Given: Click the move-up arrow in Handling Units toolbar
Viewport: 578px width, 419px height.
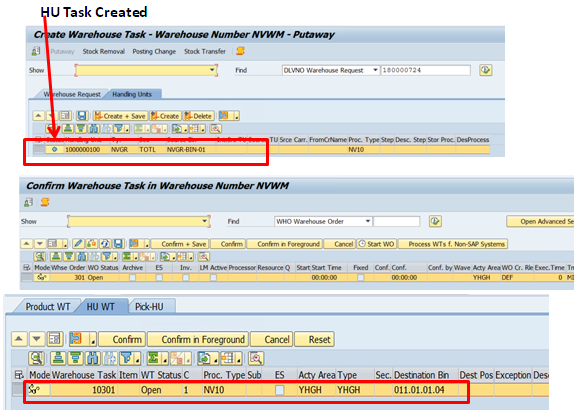Looking at the screenshot, I should pos(38,116).
